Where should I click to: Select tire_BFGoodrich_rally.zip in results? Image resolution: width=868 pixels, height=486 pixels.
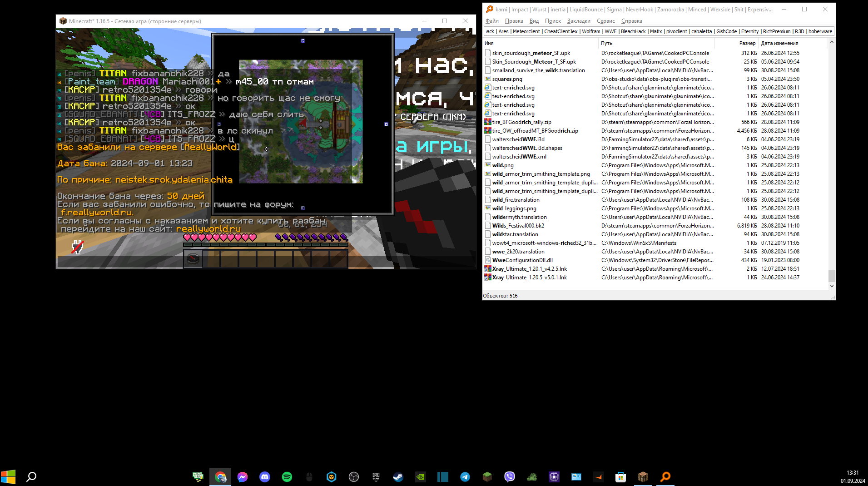(521, 122)
